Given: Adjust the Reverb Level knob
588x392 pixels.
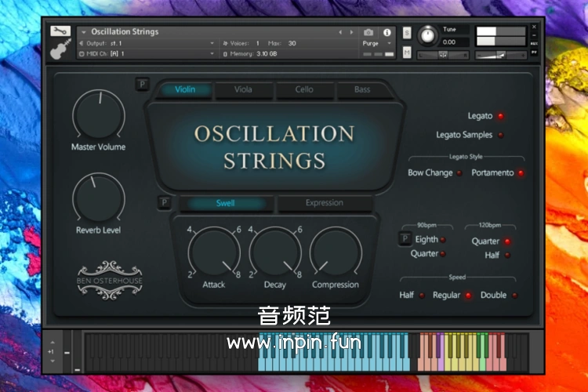Looking at the screenshot, I should [x=99, y=198].
